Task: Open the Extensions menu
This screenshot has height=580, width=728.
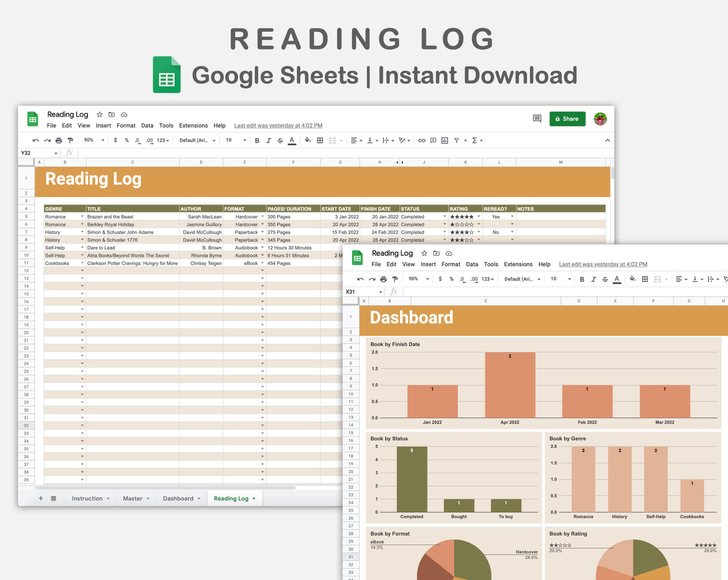Action: click(x=193, y=125)
